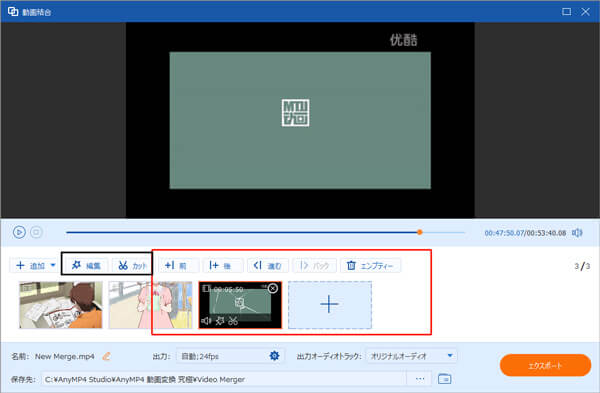The height and width of the screenshot is (393, 600).
Task: Click the clip counter 3/3
Action: pos(582,266)
